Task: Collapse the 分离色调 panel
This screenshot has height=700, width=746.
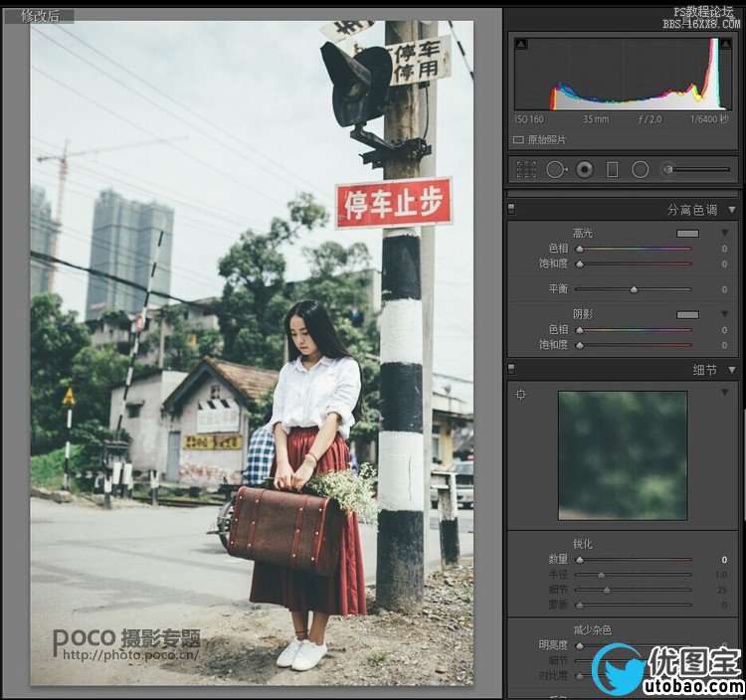Action: [x=732, y=210]
